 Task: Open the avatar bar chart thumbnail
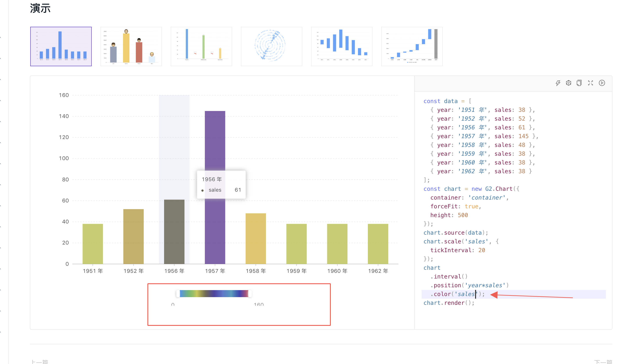(x=131, y=46)
